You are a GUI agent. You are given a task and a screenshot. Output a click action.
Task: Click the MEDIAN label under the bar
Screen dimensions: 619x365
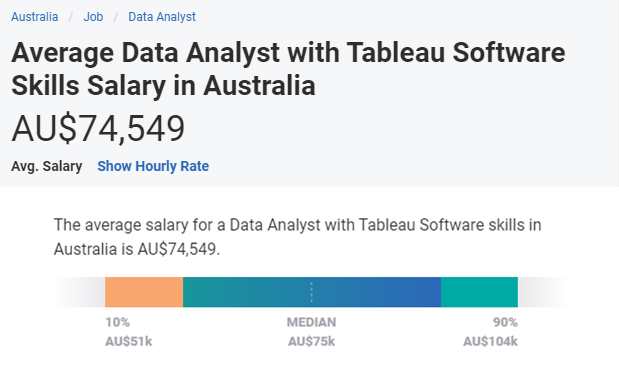[x=311, y=322]
